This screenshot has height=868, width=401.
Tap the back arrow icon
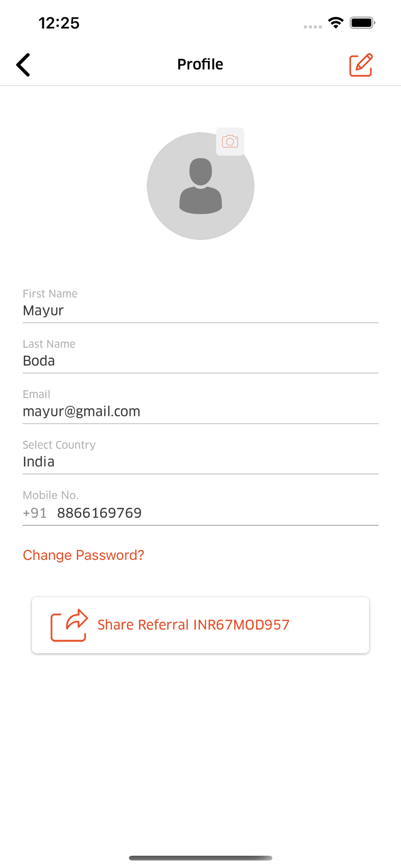pyautogui.click(x=23, y=65)
